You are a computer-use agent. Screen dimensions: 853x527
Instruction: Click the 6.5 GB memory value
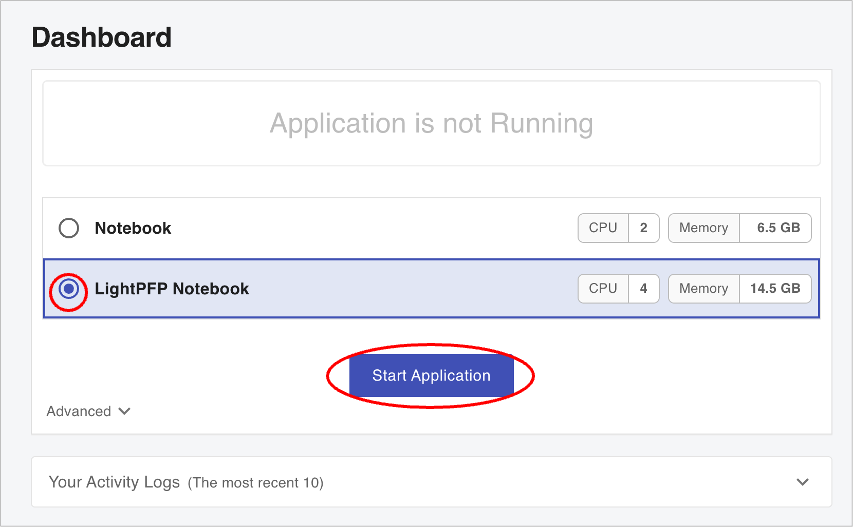tap(778, 228)
